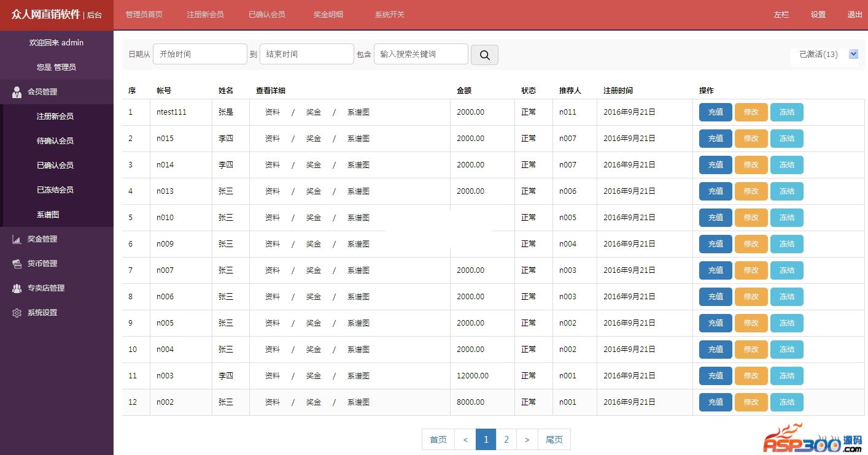This screenshot has width=868, height=455.
Task: Click 冻结 button for account n002
Action: point(786,402)
